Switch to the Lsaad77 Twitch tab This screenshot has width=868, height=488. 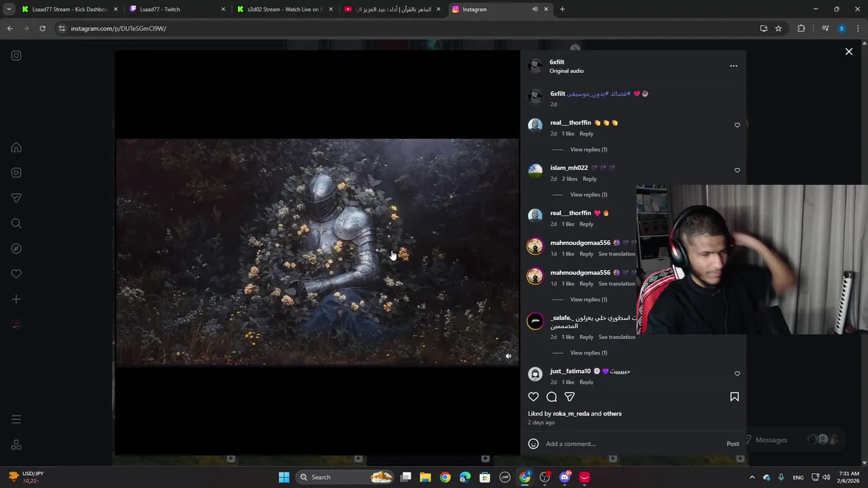pos(176,9)
